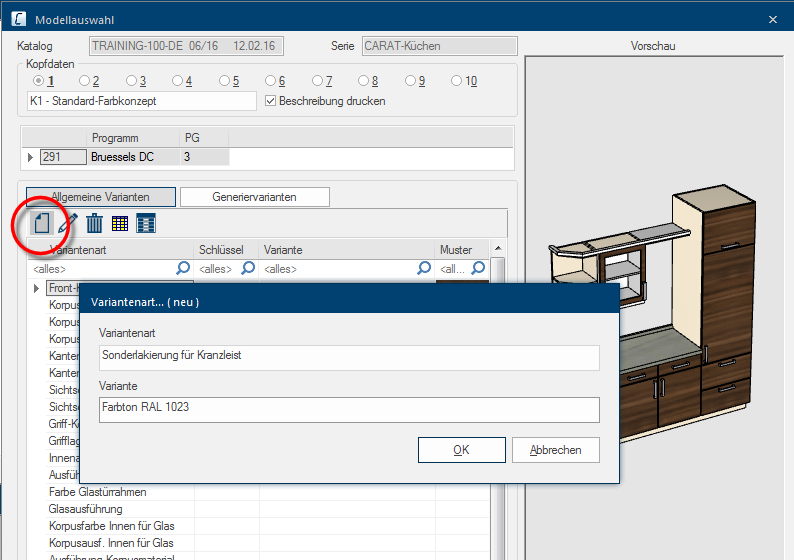The image size is (794, 560).
Task: Click the new variant page icon
Action: 42,223
